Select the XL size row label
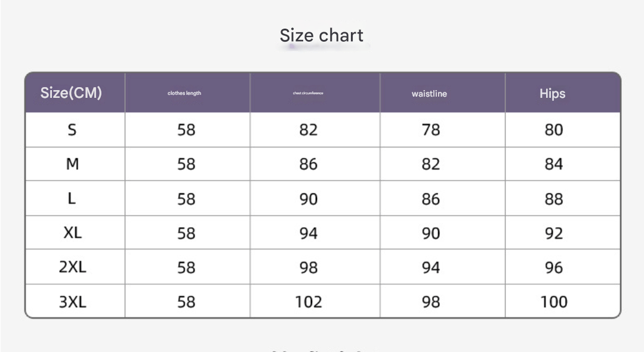 pyautogui.click(x=72, y=233)
